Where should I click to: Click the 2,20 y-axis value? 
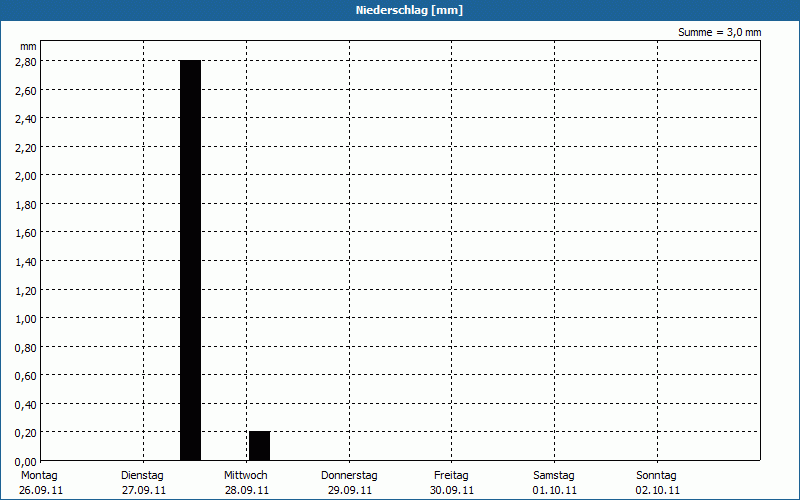tap(26, 148)
